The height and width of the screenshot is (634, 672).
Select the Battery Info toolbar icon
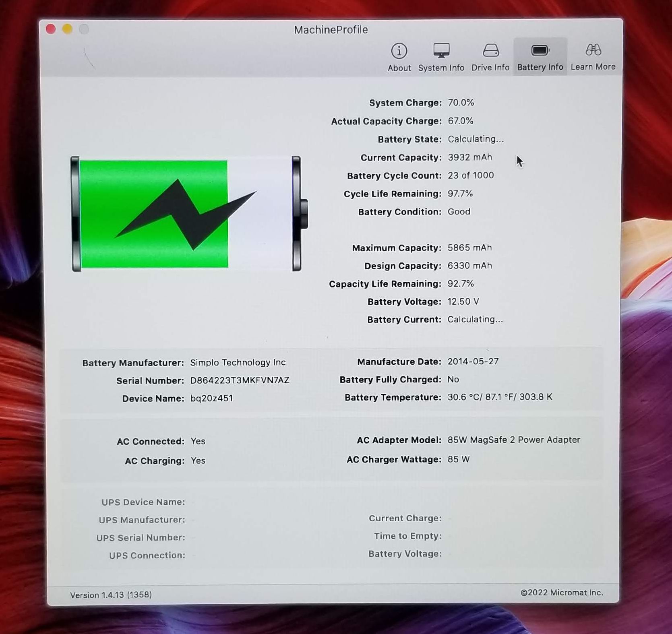540,51
